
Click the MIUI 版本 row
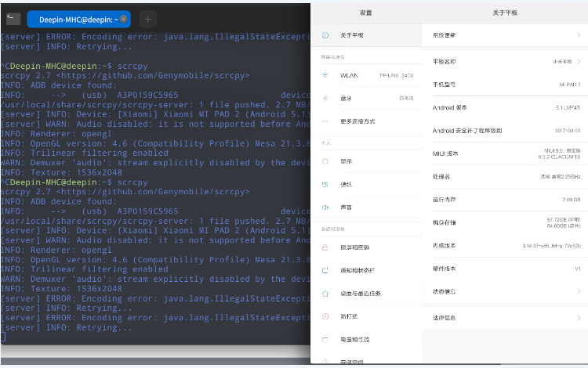click(505, 153)
